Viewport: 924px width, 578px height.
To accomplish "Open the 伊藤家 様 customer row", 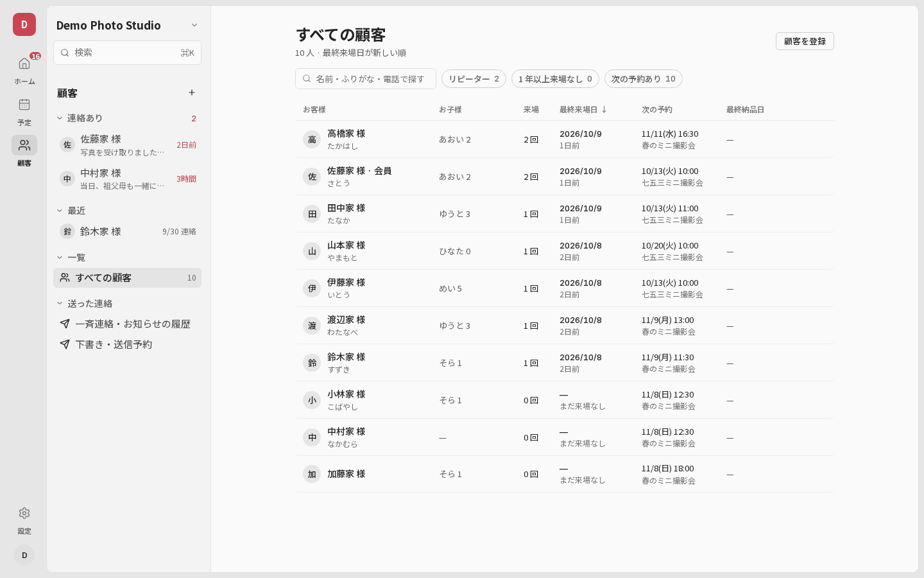I will (x=565, y=288).
